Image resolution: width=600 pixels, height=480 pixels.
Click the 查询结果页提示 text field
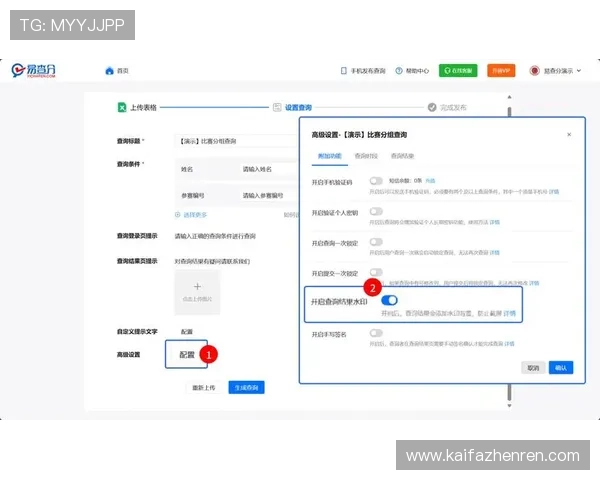[x=212, y=261]
